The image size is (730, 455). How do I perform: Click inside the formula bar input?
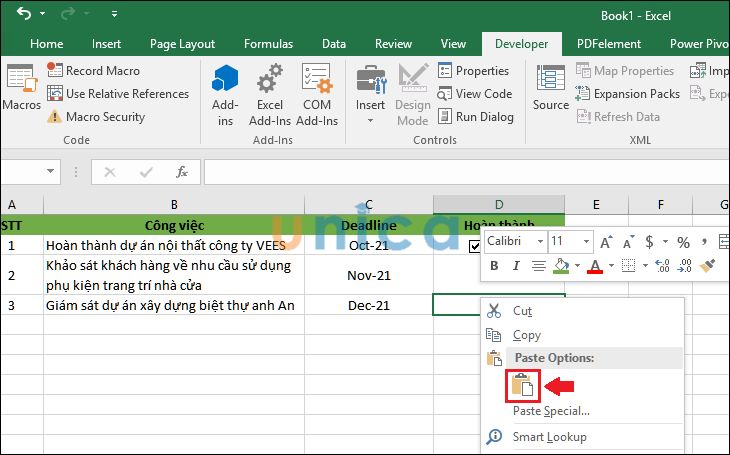tap(460, 172)
